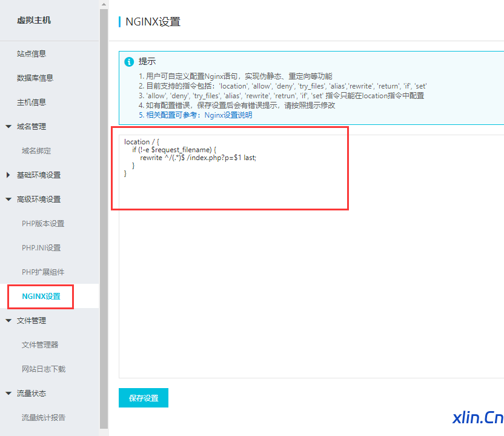
Task: Click the NGINX设置 page title
Action: (x=153, y=22)
